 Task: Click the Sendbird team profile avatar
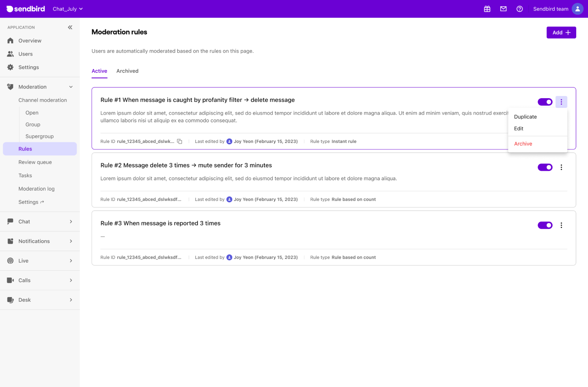click(x=577, y=9)
